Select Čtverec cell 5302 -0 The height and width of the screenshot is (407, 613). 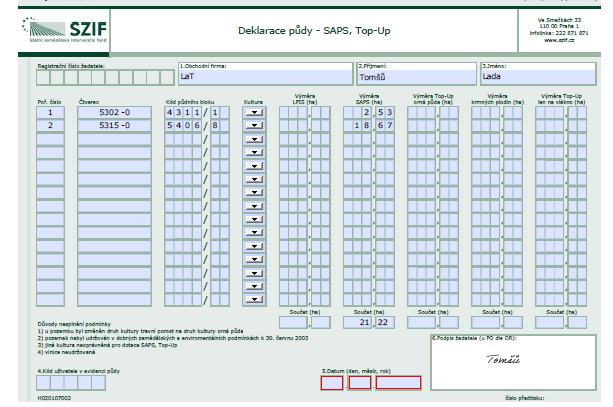[114, 113]
